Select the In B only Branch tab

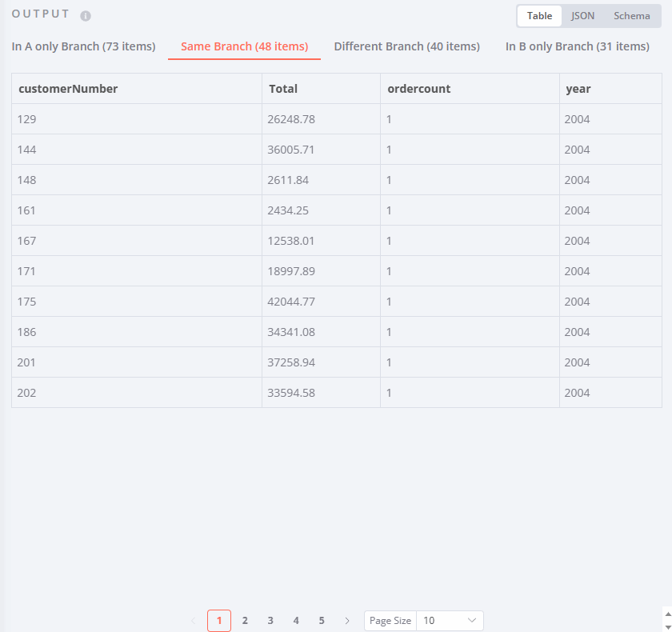pyautogui.click(x=577, y=46)
